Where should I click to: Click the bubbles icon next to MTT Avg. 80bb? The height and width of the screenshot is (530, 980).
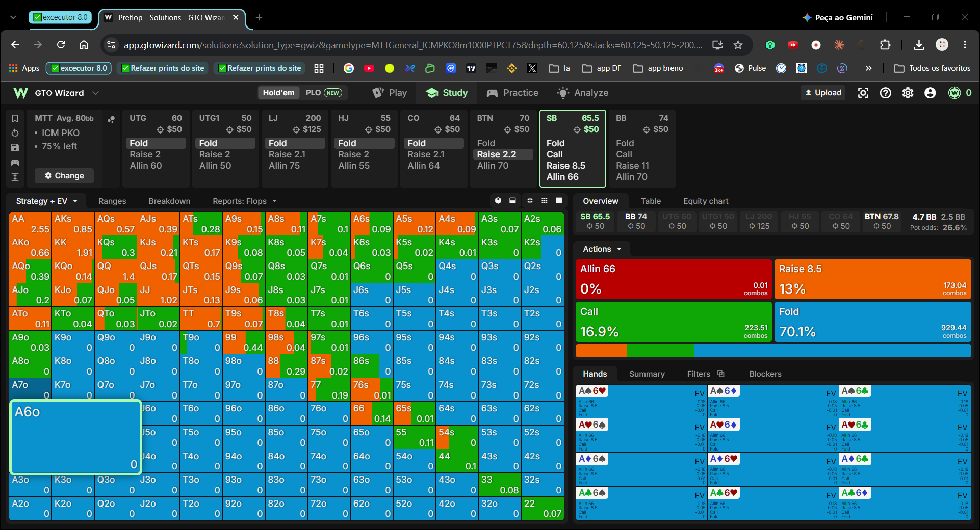111,119
